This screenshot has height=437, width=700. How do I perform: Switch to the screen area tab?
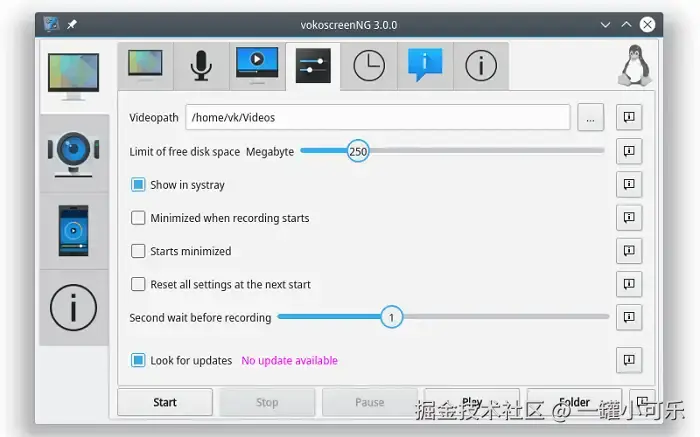pyautogui.click(x=146, y=66)
